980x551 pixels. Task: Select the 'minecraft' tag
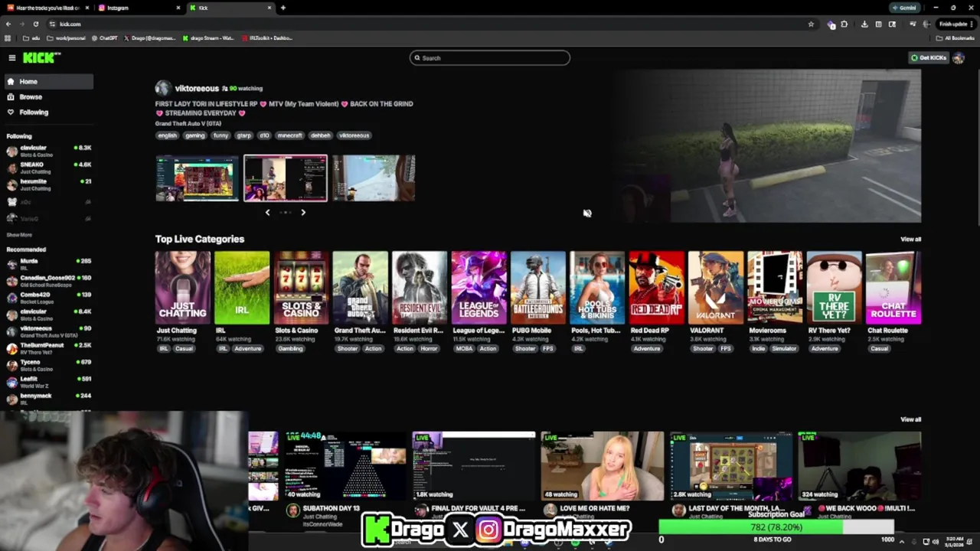click(x=289, y=135)
